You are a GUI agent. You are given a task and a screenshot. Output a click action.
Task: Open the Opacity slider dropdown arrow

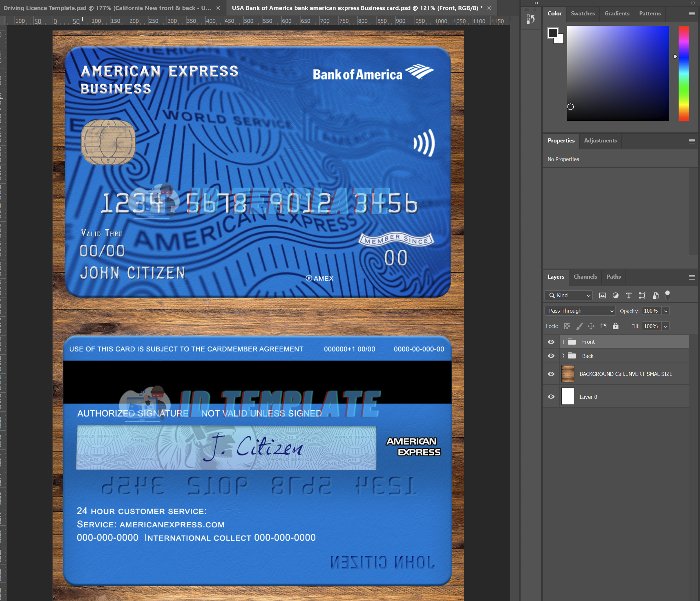coord(666,311)
